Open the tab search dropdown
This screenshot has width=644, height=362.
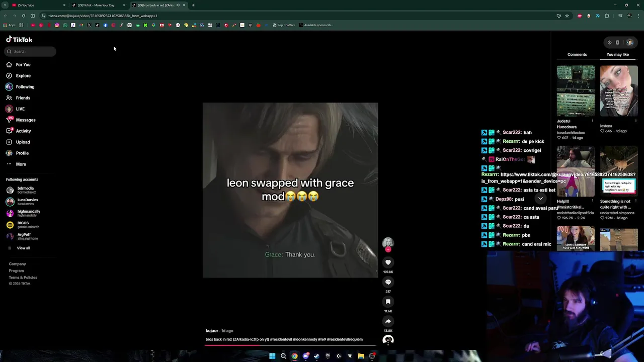click(x=5, y=5)
